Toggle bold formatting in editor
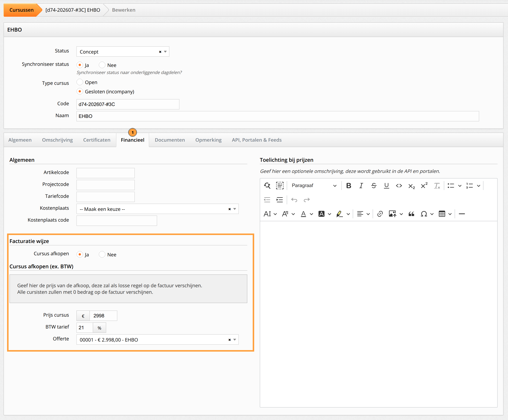The image size is (508, 420). 349,186
